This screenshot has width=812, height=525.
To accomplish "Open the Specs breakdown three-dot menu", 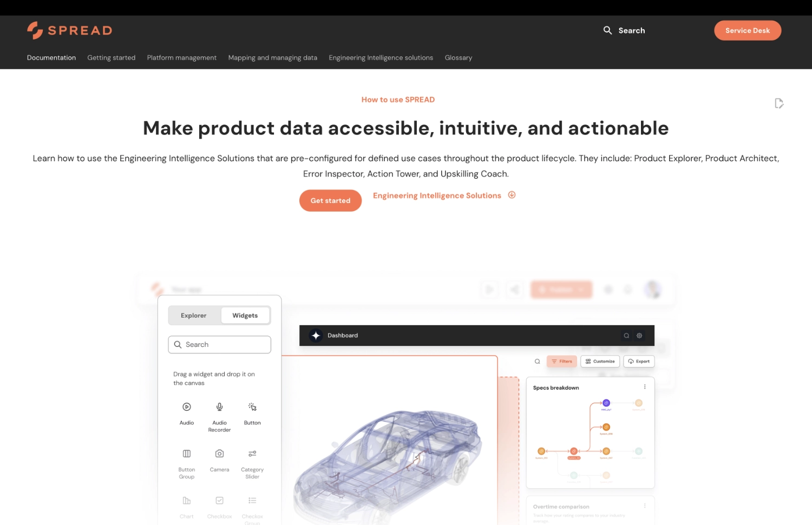I will coord(644,387).
